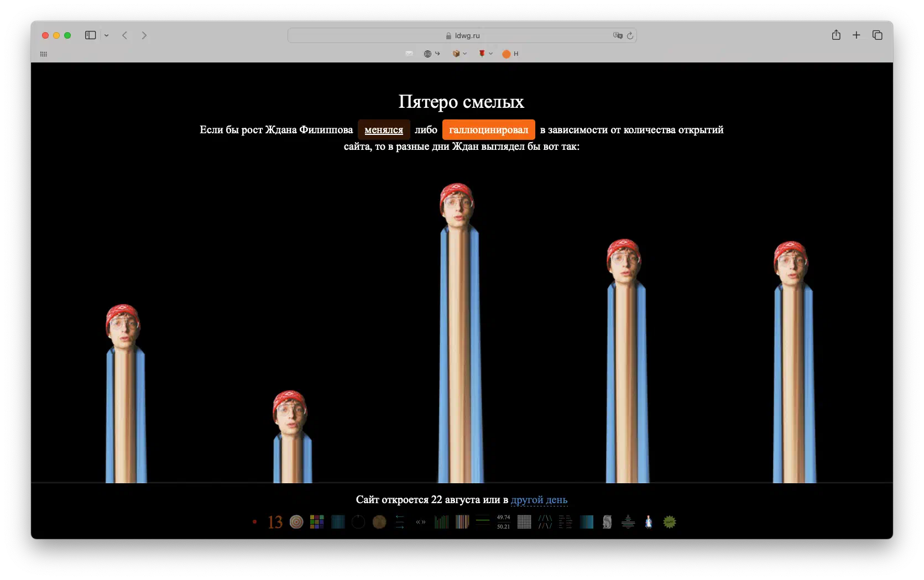Open the sidebar options chevron

coord(107,35)
